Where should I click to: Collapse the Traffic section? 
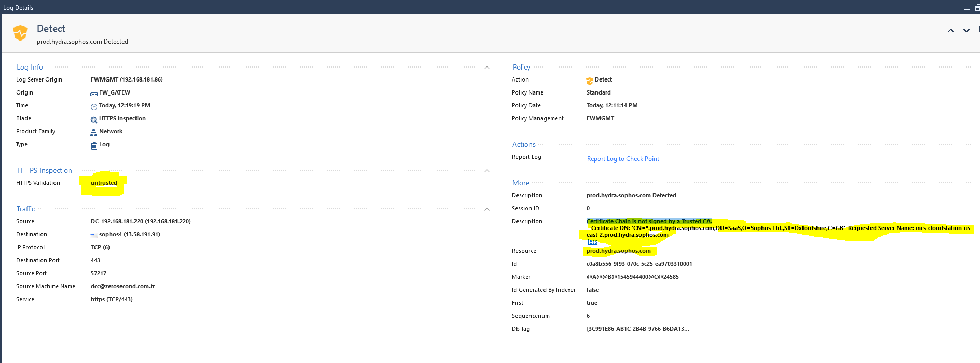click(487, 209)
